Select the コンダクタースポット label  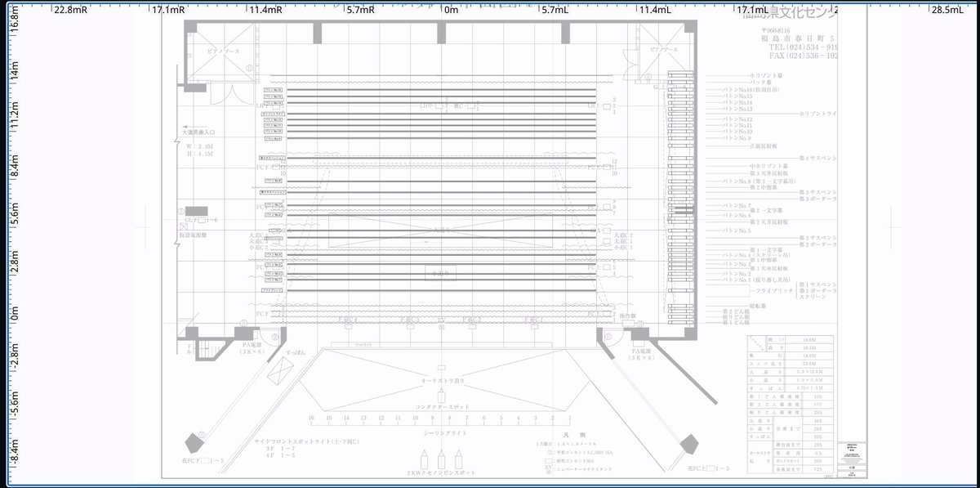click(442, 406)
